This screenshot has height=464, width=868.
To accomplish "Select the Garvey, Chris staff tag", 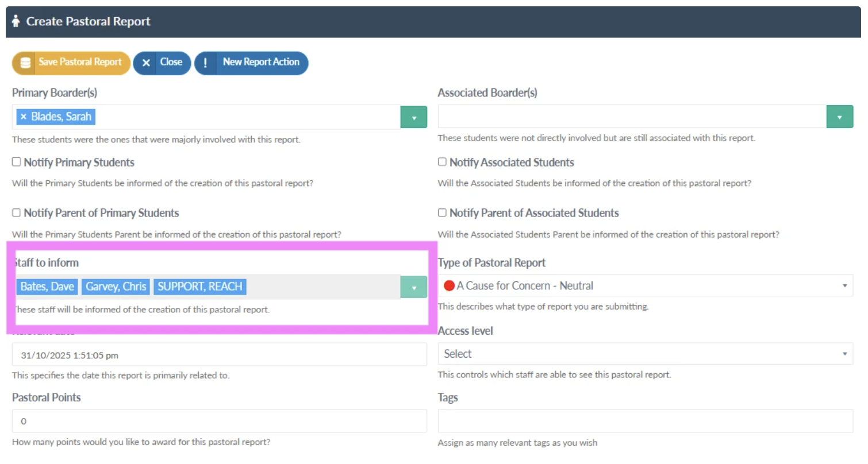I will (116, 287).
